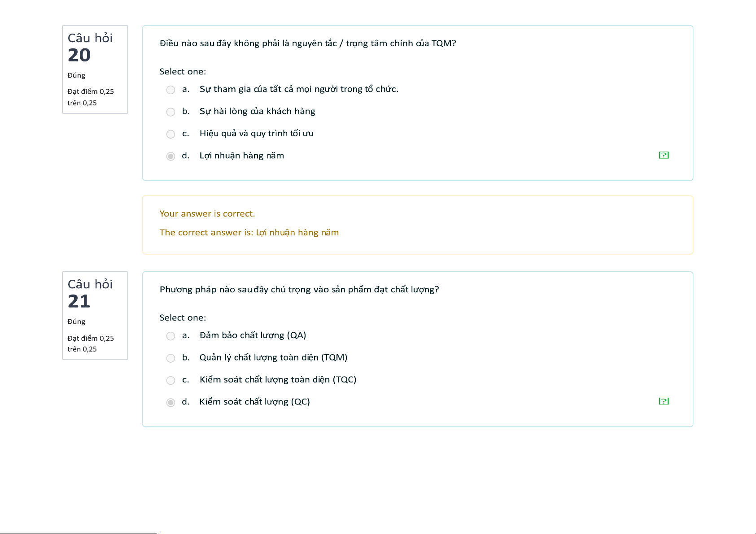This screenshot has height=534, width=756.
Task: Click 'Đạt điểm 0,25 trên 0,25' in question 20 box
Action: pyautogui.click(x=91, y=97)
